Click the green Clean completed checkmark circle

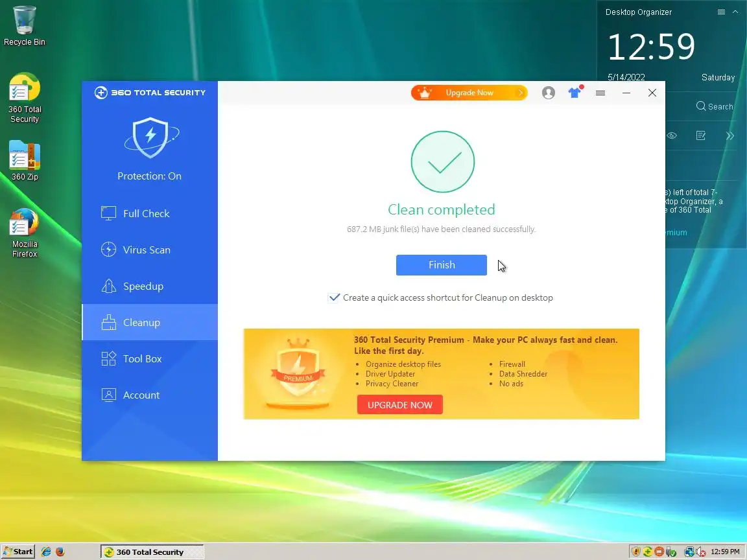[443, 162]
